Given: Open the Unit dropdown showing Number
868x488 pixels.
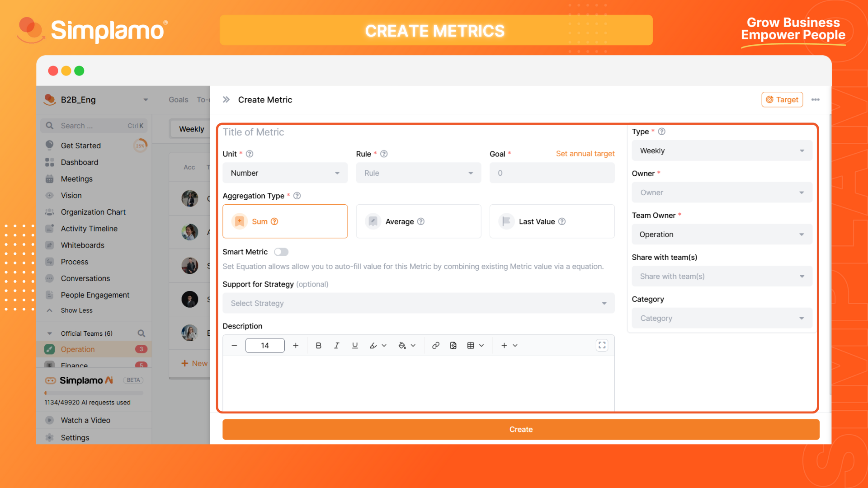Looking at the screenshot, I should click(x=285, y=173).
